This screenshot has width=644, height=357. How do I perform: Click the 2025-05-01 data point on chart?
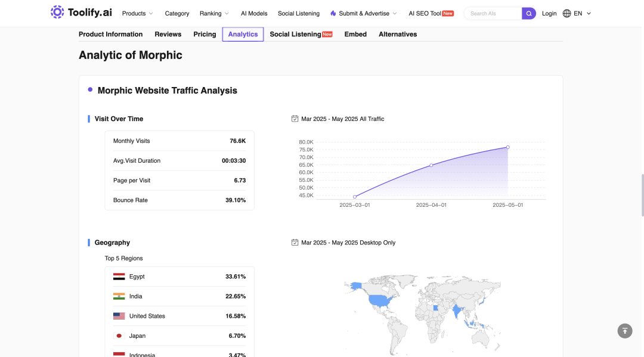507,147
